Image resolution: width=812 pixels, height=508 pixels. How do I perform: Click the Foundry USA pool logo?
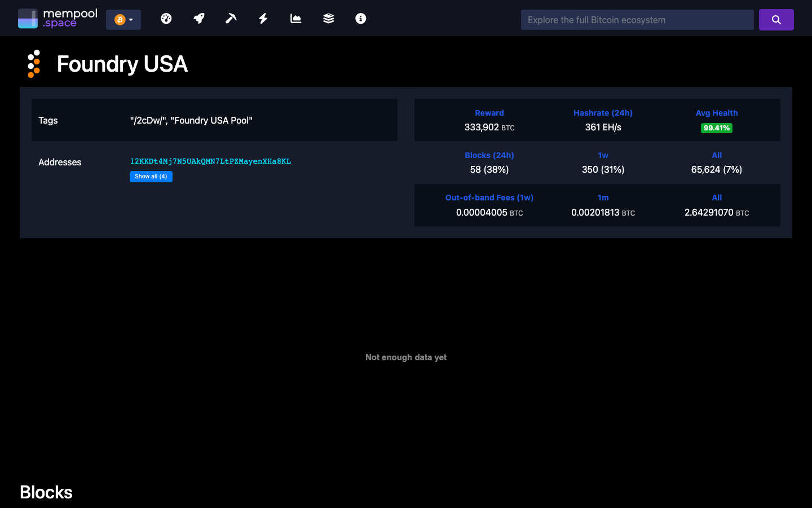click(34, 64)
